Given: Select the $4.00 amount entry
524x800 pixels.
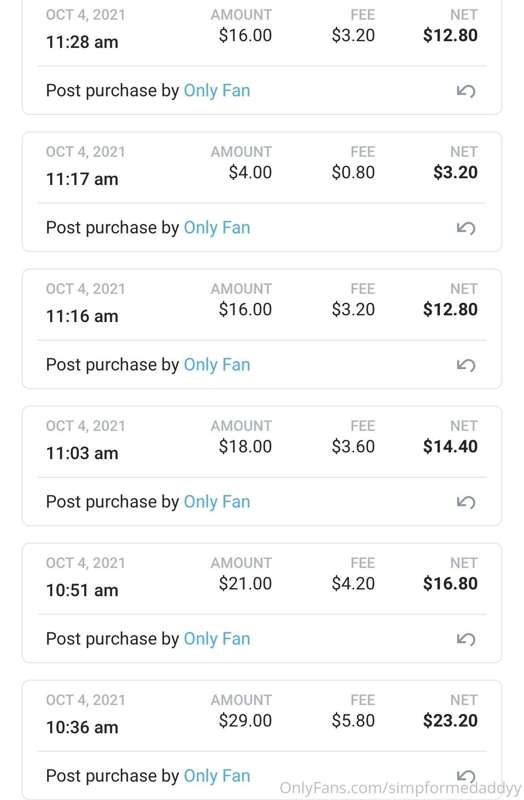Looking at the screenshot, I should click(x=250, y=172).
